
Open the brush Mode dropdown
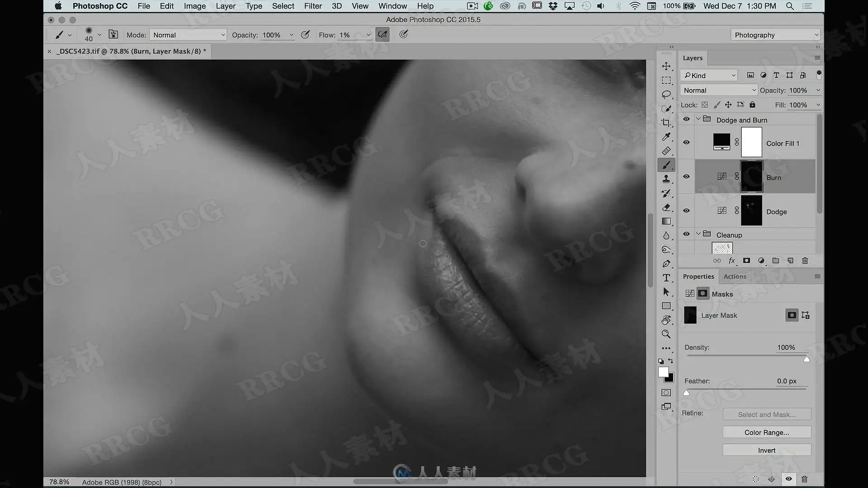point(188,35)
